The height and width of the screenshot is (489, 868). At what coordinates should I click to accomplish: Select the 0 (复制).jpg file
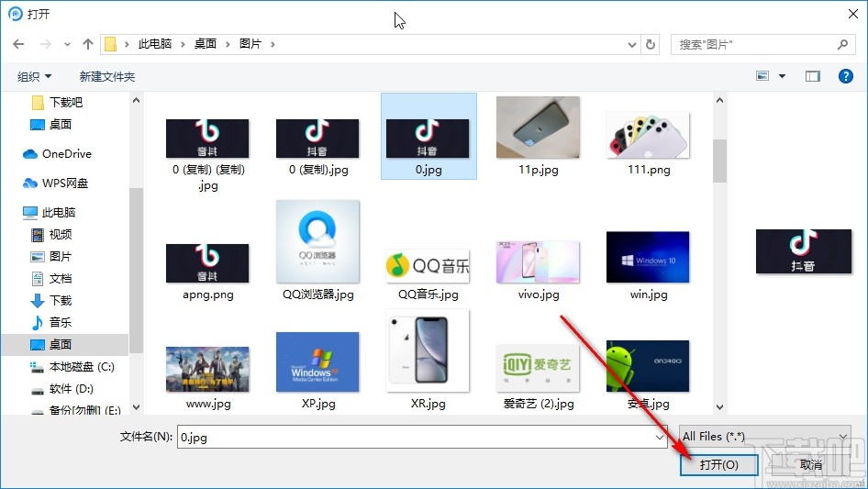(317, 148)
